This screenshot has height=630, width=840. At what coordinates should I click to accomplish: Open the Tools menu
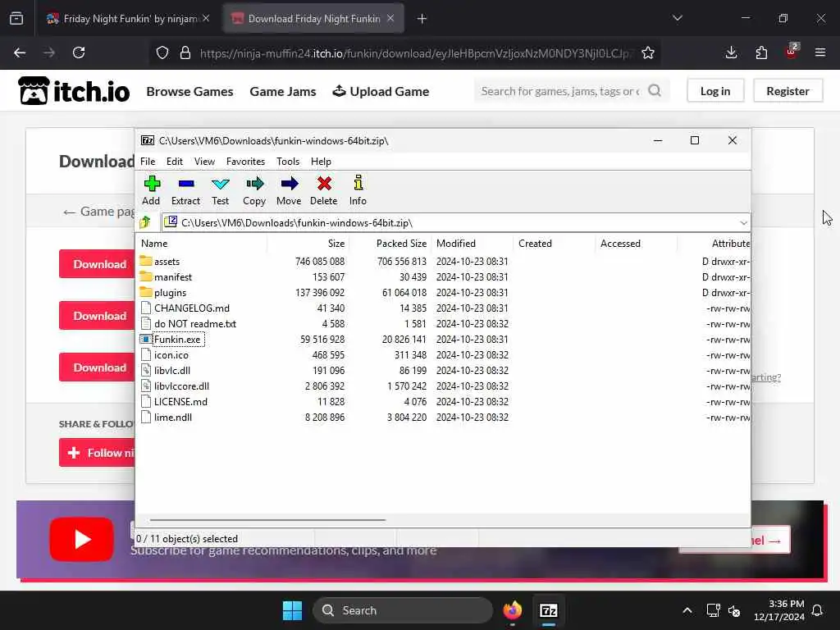click(x=288, y=162)
